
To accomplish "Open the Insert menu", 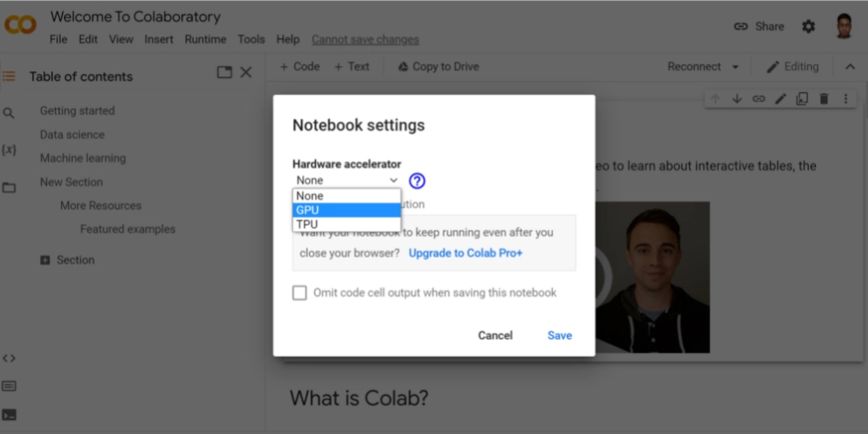I will pos(159,39).
